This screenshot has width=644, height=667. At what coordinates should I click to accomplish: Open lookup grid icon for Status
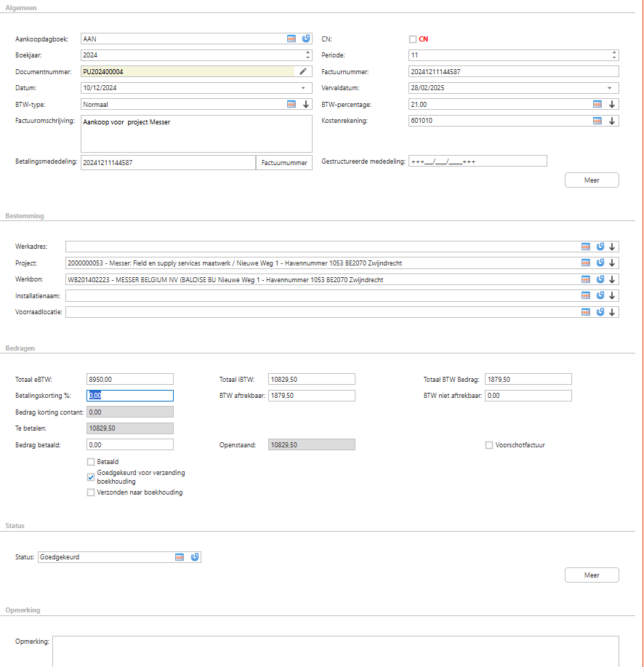(180, 557)
